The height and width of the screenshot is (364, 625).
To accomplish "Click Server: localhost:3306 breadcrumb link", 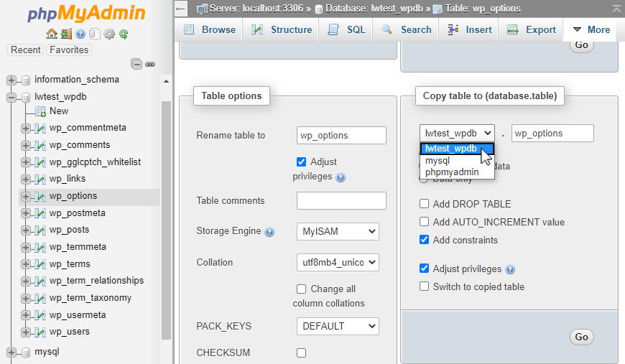I will (256, 9).
